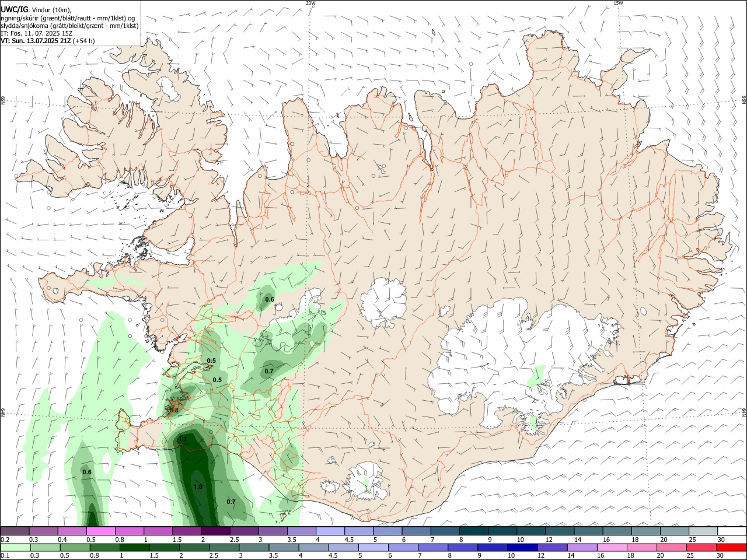Pick the medium green 0.5 swatch in lower legend
Viewport: 747px width, 560px height.
coord(75,548)
